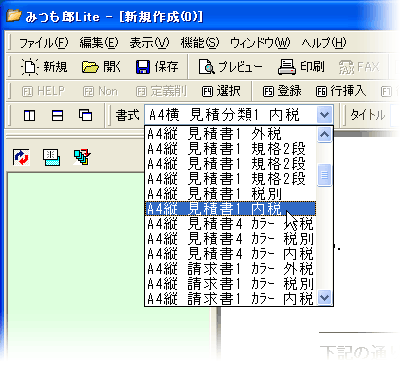
Task: Click the F4 選択 function button
Action: coord(221,91)
